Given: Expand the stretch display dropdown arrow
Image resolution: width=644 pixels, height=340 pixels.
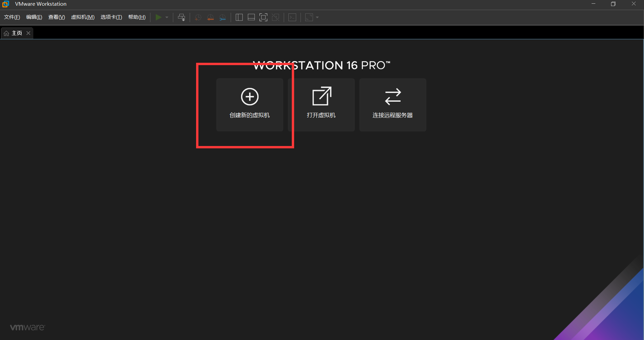Looking at the screenshot, I should point(317,17).
